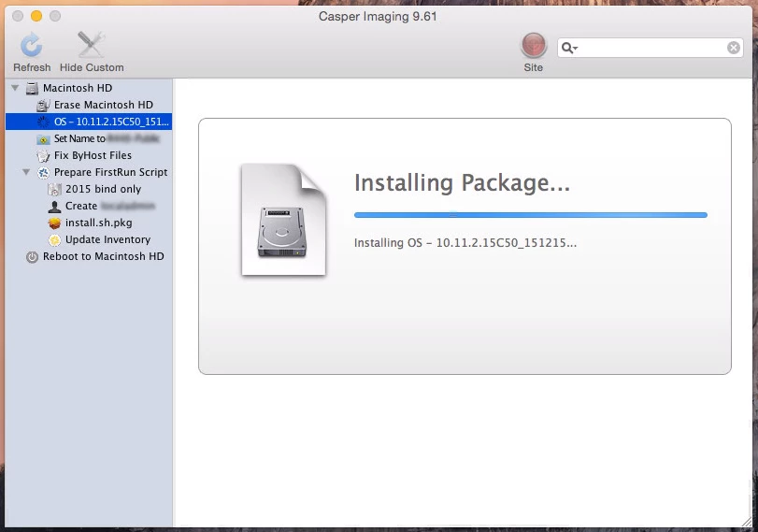Image resolution: width=758 pixels, height=532 pixels.
Task: Minimize the window with the yellow button
Action: [36, 16]
